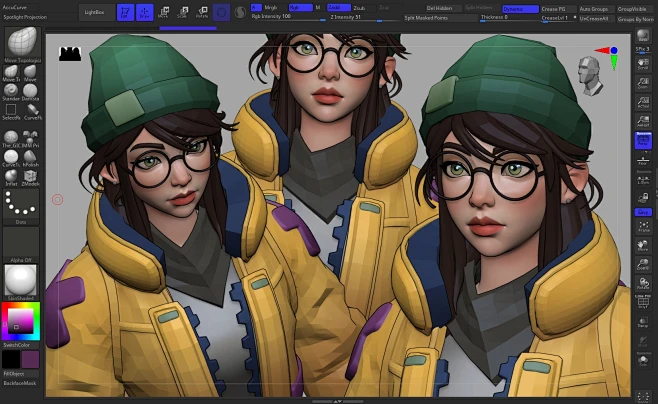The width and height of the screenshot is (658, 404).
Task: Activate the Draw mode icon
Action: pyautogui.click(x=145, y=12)
